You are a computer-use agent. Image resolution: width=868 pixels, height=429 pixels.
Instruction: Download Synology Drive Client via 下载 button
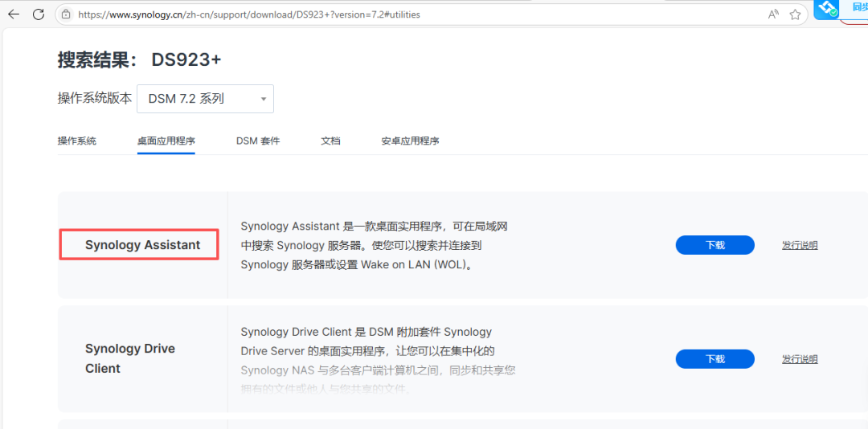(714, 359)
